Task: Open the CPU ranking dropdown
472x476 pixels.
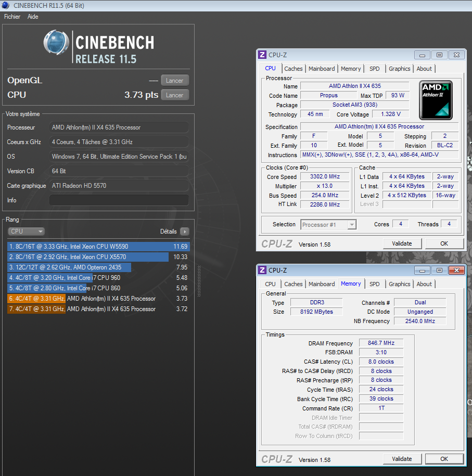Action: pos(26,231)
